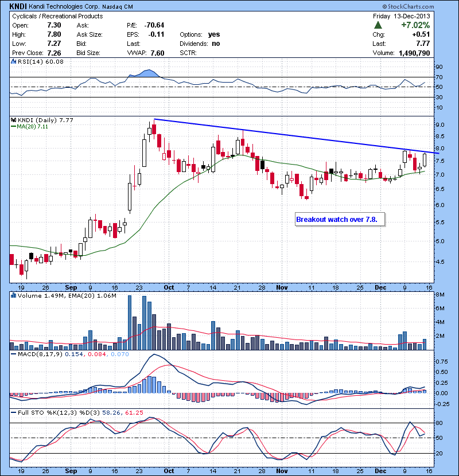Click the Options yes value
The image size is (459, 476).
pos(214,34)
